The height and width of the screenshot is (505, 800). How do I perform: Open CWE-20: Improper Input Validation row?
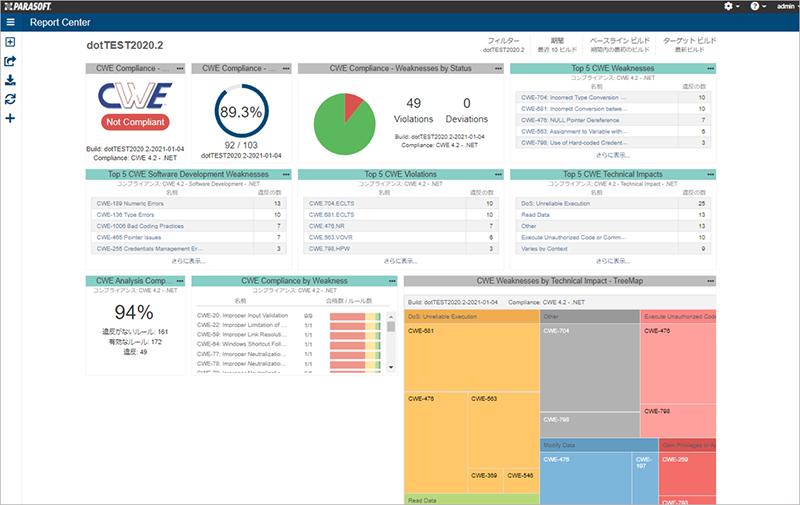pos(288,316)
